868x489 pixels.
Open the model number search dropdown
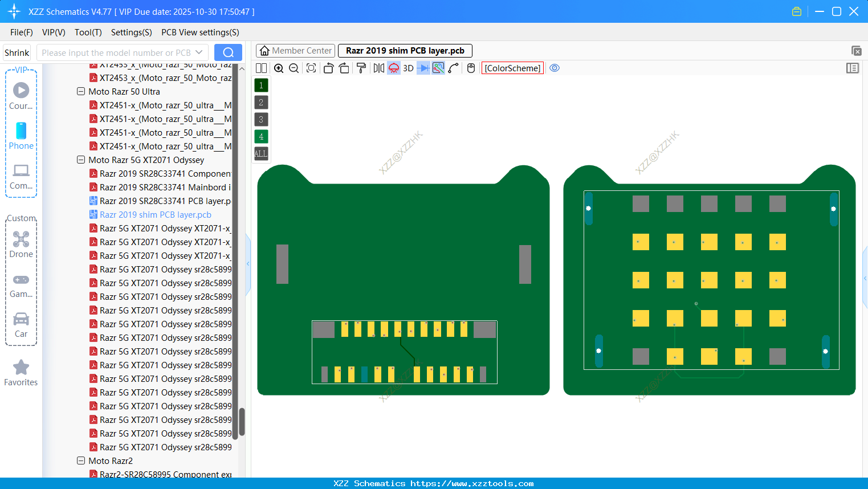[198, 52]
